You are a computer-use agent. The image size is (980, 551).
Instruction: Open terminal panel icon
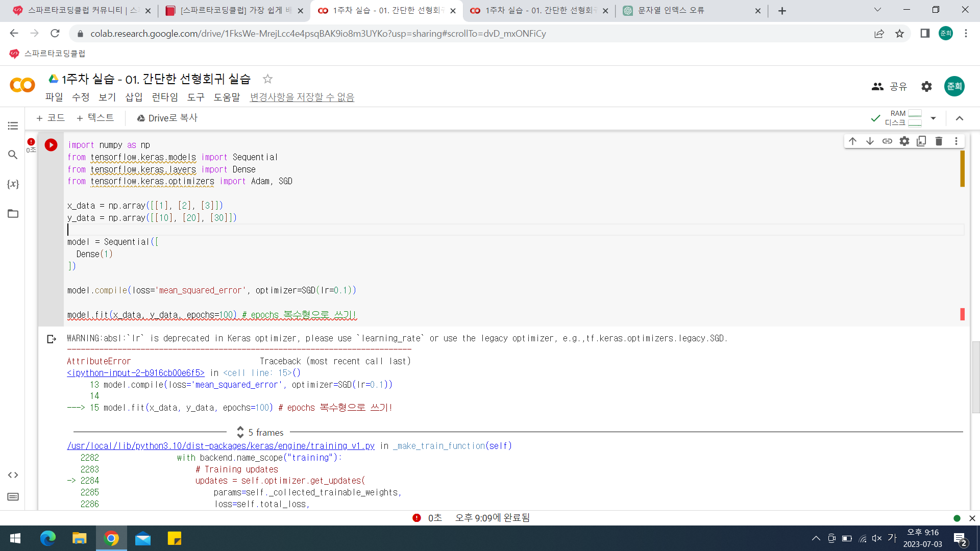pyautogui.click(x=13, y=497)
